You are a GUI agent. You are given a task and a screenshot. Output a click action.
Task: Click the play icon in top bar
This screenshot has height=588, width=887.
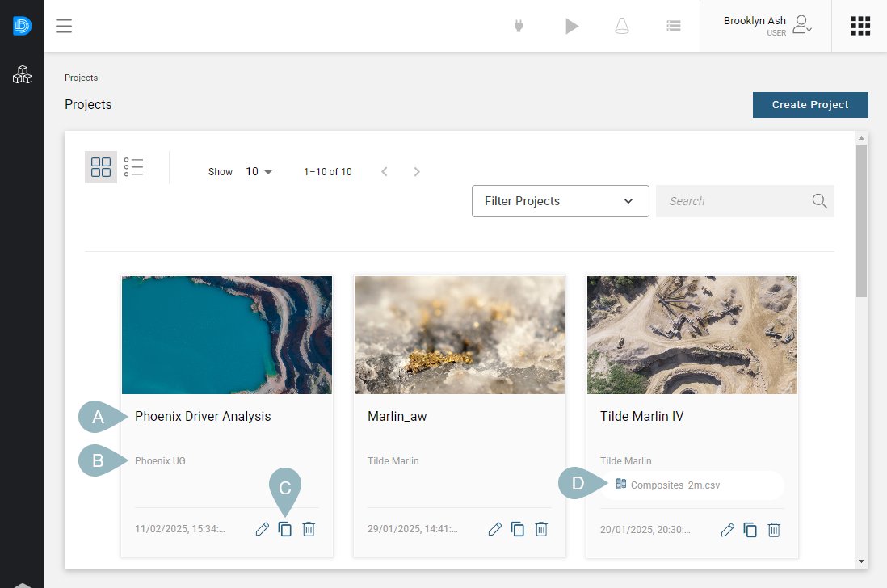pos(572,26)
